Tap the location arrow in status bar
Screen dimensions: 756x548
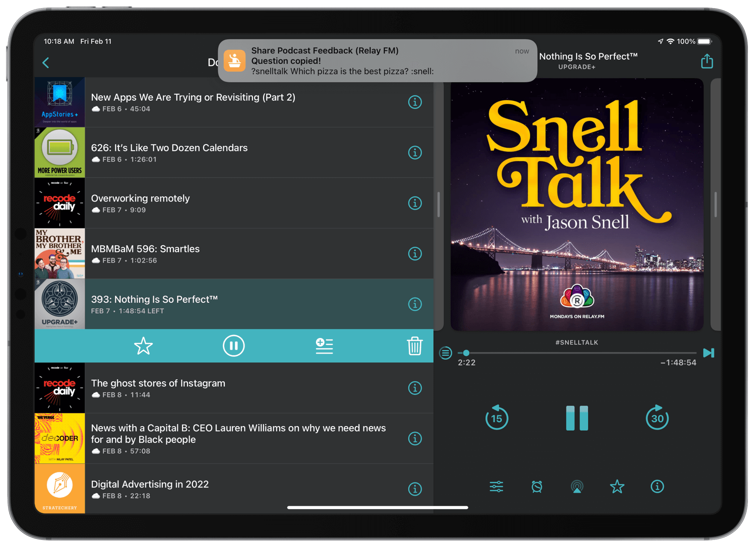[660, 41]
